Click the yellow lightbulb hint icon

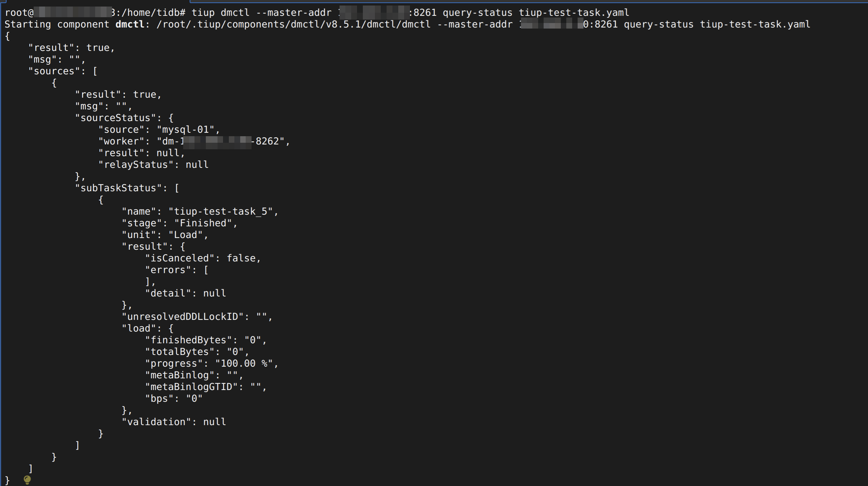[x=27, y=479]
